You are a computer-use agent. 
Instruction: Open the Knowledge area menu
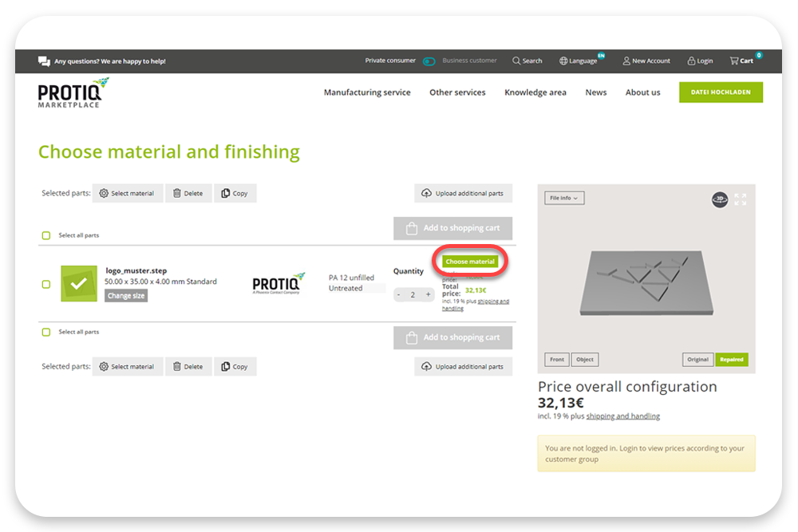click(x=535, y=92)
